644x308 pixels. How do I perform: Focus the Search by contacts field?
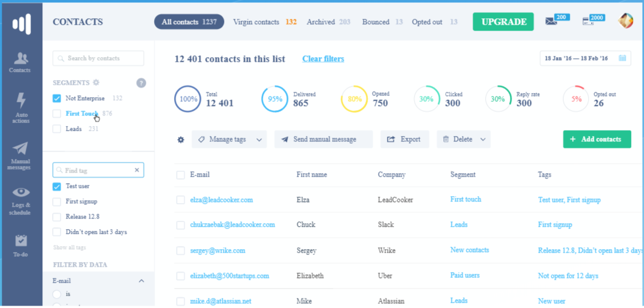(98, 58)
